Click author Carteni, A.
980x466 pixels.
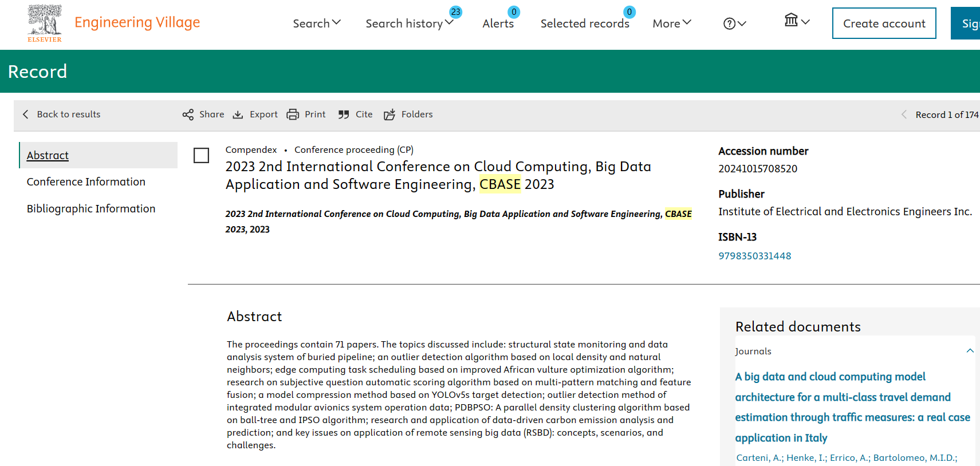coord(759,458)
